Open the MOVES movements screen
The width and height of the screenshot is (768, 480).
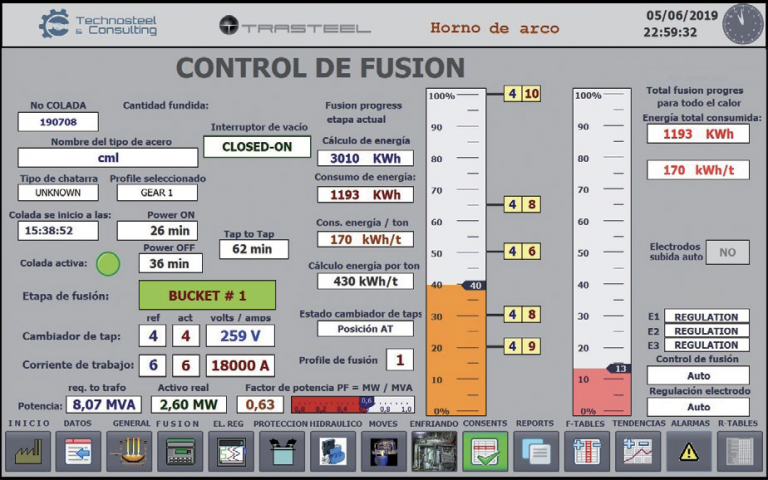point(383,451)
